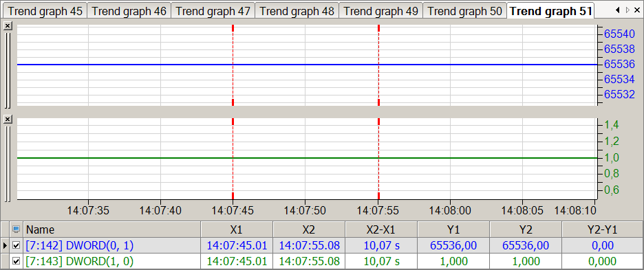Click the upper graph's left grip handle
This screenshot has height=270, width=644.
[8, 70]
